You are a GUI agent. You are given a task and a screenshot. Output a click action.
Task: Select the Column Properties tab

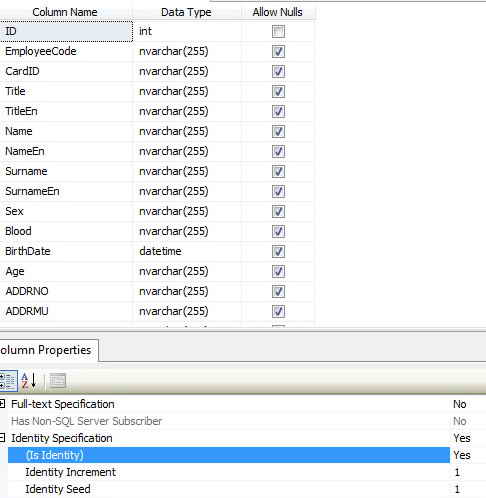tap(49, 350)
